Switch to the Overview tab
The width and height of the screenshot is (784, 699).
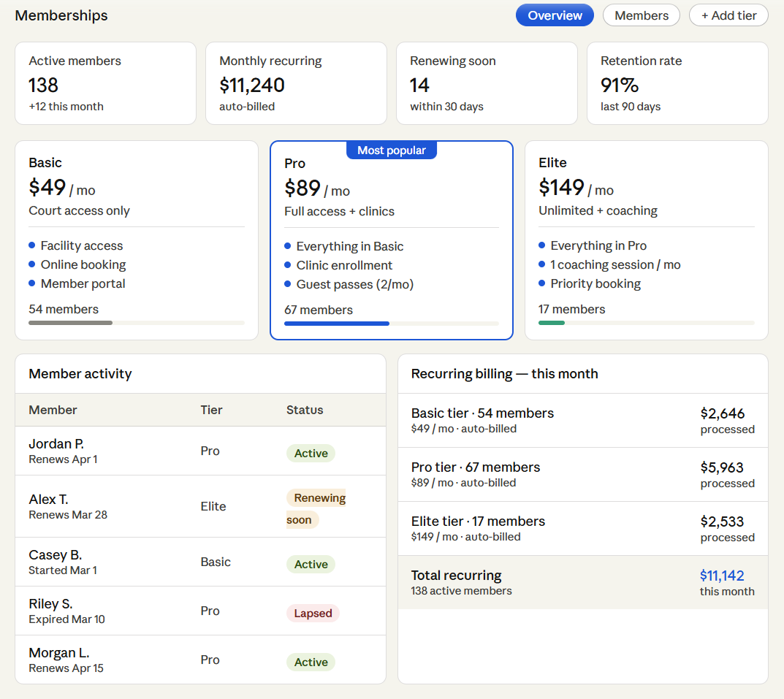(x=555, y=15)
